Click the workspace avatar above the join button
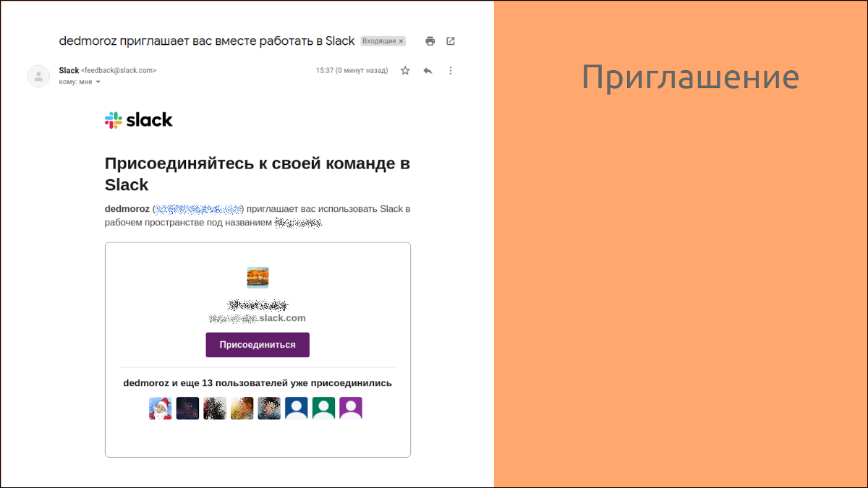 click(258, 277)
